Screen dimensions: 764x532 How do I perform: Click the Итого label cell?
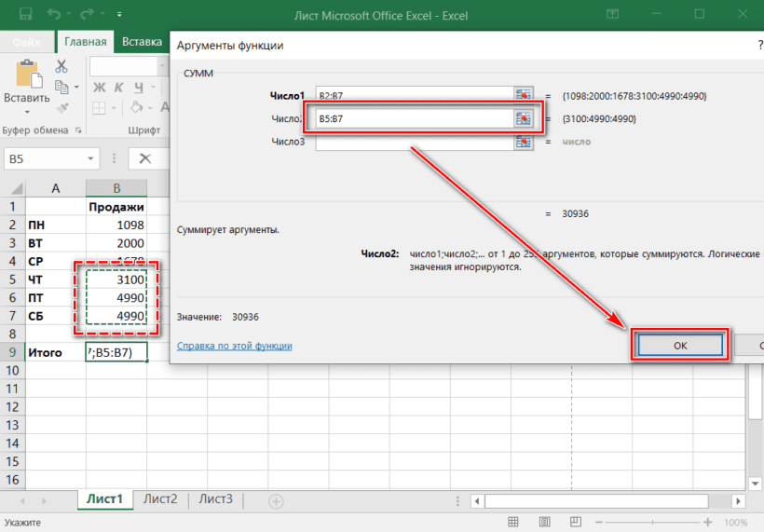pyautogui.click(x=56, y=352)
